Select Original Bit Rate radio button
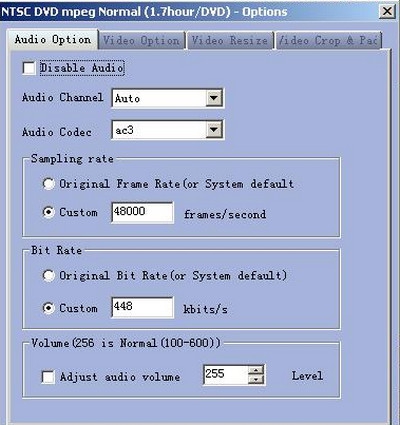The height and width of the screenshot is (425, 400). click(x=48, y=275)
